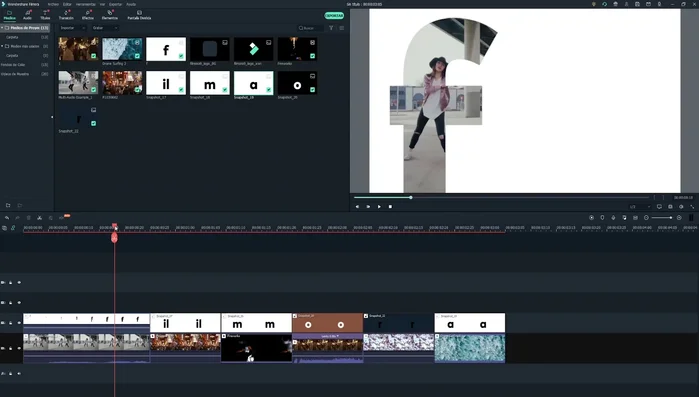This screenshot has height=397, width=699.
Task: Click the undo arrow in timeline toolbar
Action: 7,217
